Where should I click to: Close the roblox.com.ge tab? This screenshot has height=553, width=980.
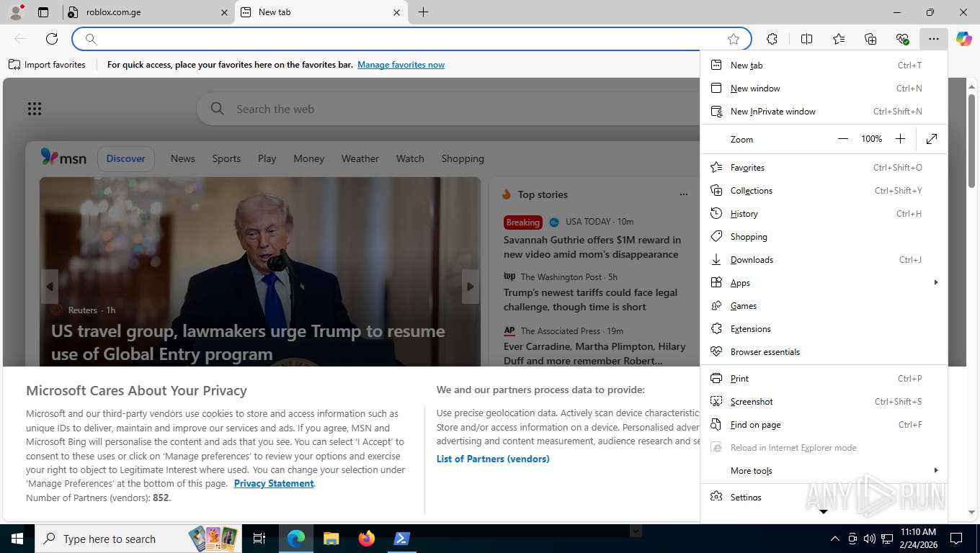(224, 12)
